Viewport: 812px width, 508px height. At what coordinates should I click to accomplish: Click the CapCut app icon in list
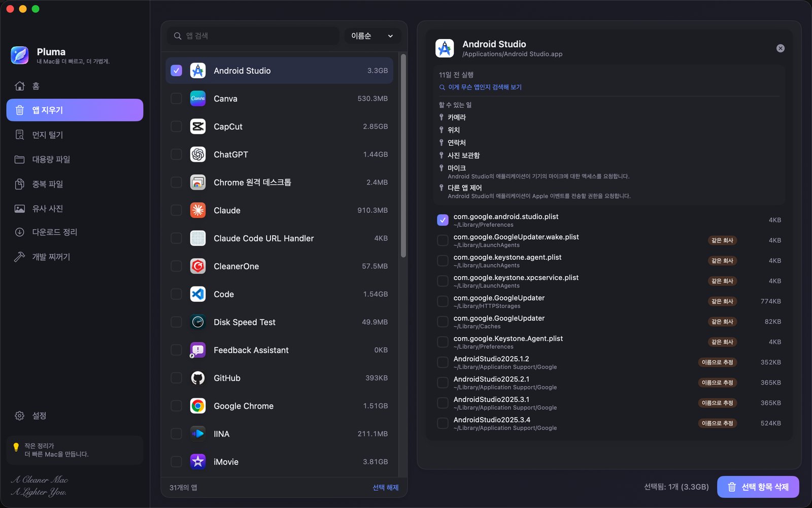tap(198, 126)
